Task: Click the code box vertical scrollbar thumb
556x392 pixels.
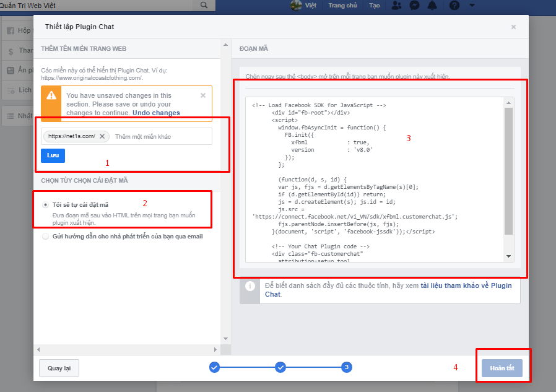Action: pos(508,171)
